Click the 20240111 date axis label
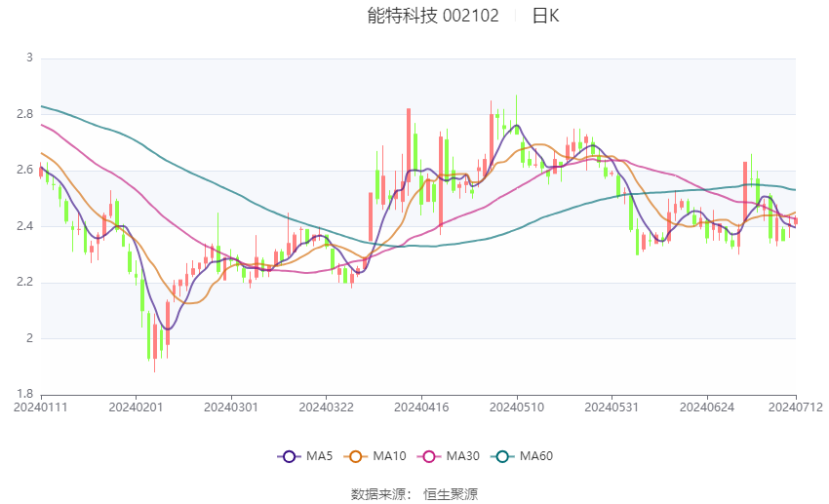 tap(41, 407)
